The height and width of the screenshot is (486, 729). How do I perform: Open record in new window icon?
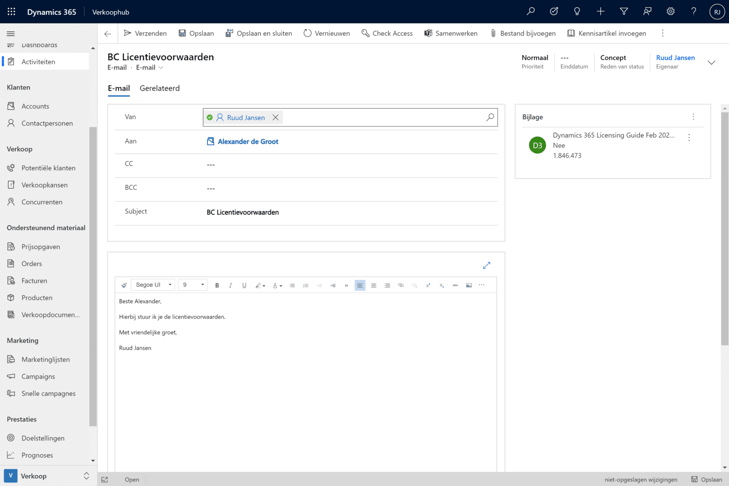click(x=105, y=479)
